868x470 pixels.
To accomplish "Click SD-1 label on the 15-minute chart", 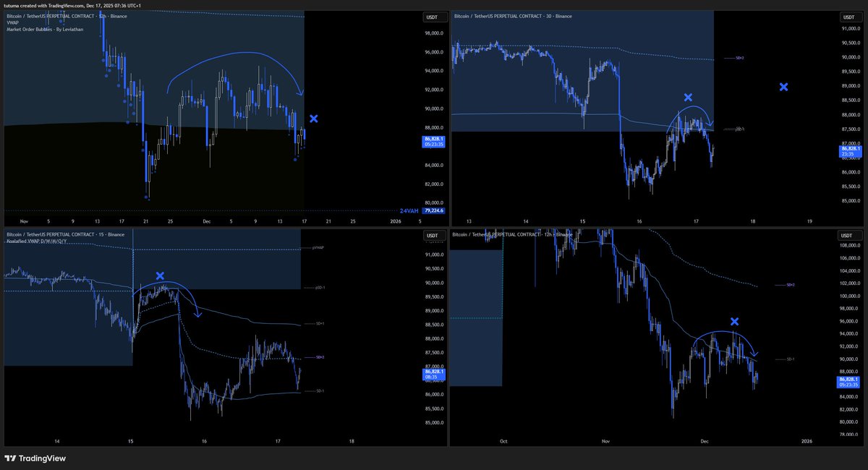I will [x=320, y=391].
